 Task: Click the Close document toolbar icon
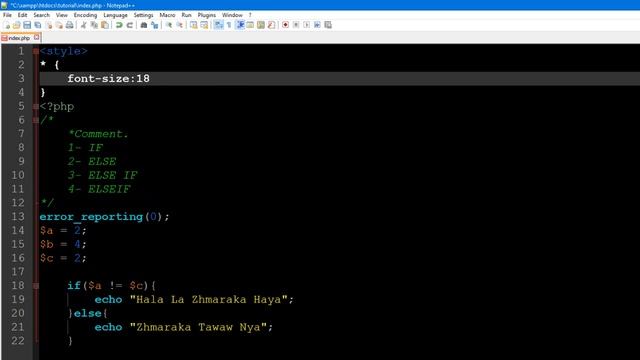point(49,25)
